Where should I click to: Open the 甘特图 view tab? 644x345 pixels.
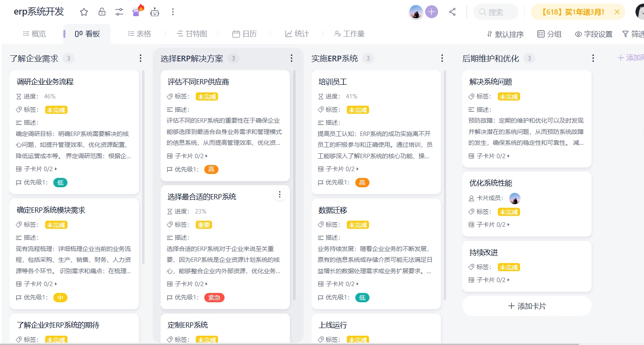pyautogui.click(x=192, y=34)
